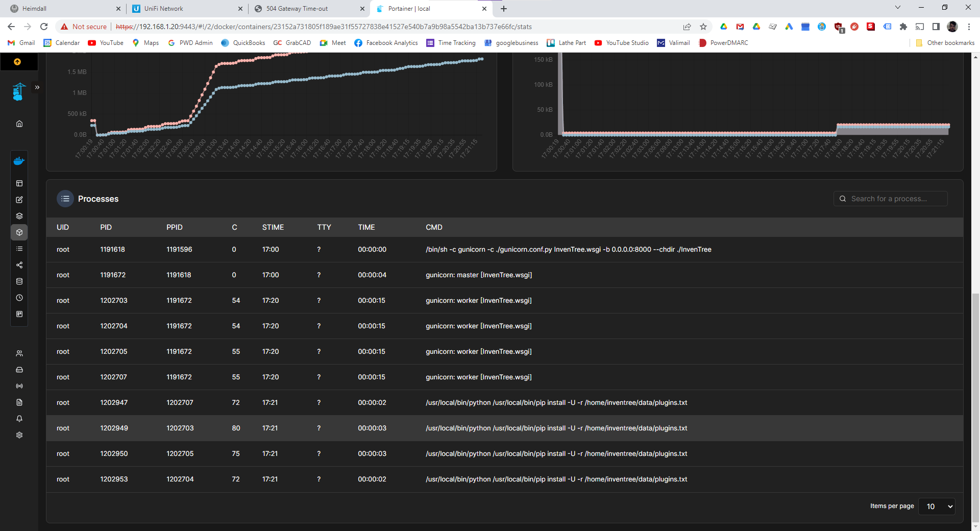Viewport: 980px width, 531px height.
Task: Collapse the Chrome tab list arrow
Action: pyautogui.click(x=897, y=8)
